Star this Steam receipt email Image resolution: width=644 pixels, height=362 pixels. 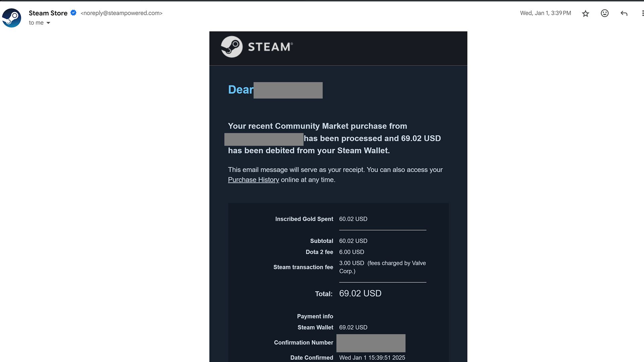tap(585, 13)
